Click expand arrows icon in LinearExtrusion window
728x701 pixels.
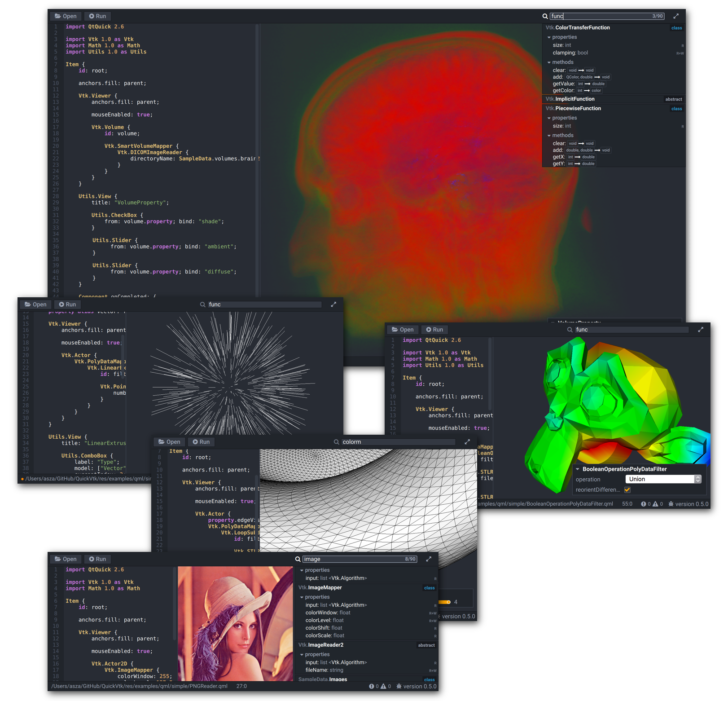[x=333, y=304]
